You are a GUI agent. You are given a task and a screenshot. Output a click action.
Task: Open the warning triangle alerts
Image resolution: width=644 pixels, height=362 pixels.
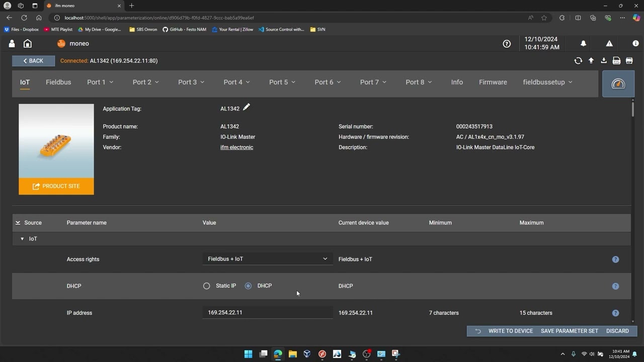pos(609,44)
